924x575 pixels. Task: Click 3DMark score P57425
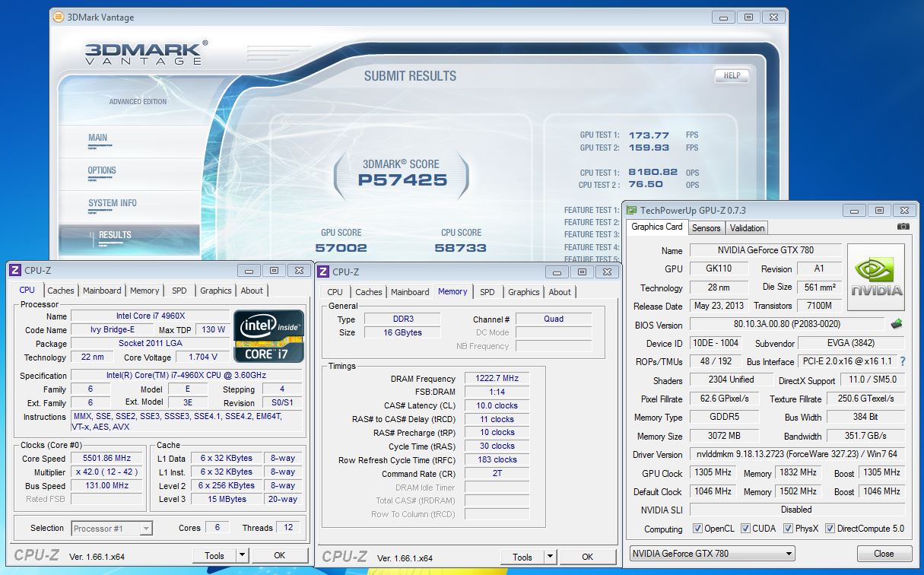pyautogui.click(x=402, y=180)
